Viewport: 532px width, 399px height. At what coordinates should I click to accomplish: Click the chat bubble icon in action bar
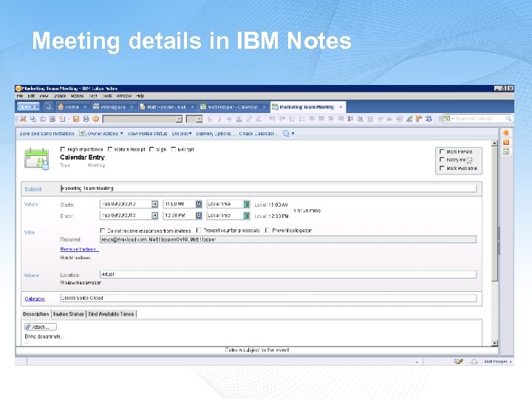pyautogui.click(x=286, y=133)
